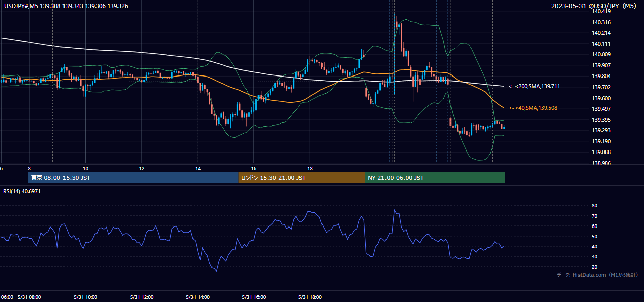Click hour label 8 under price chart
Viewport: 644px width, 302px height.
(29, 168)
